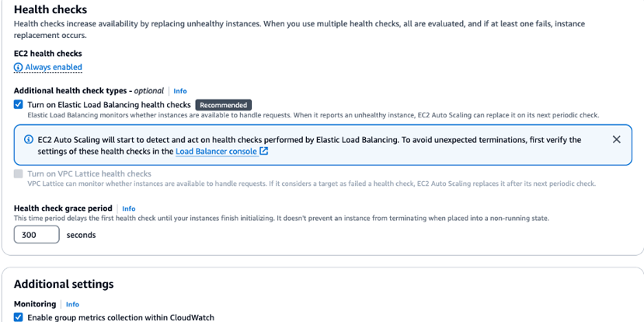This screenshot has width=644, height=322.
Task: Click the Turn on VPC Lattice health checks label
Action: 89,174
